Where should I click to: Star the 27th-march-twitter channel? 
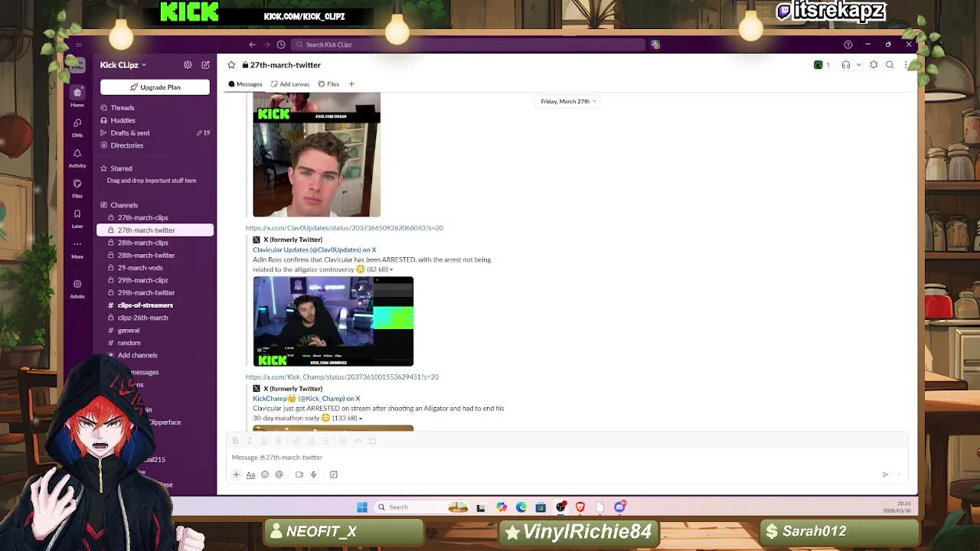(x=231, y=65)
